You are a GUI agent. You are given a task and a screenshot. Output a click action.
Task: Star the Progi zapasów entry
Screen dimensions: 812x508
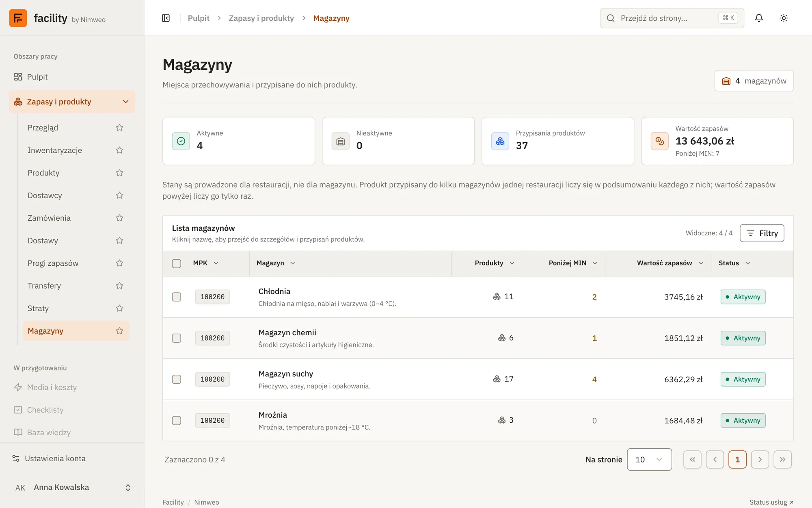pos(119,263)
